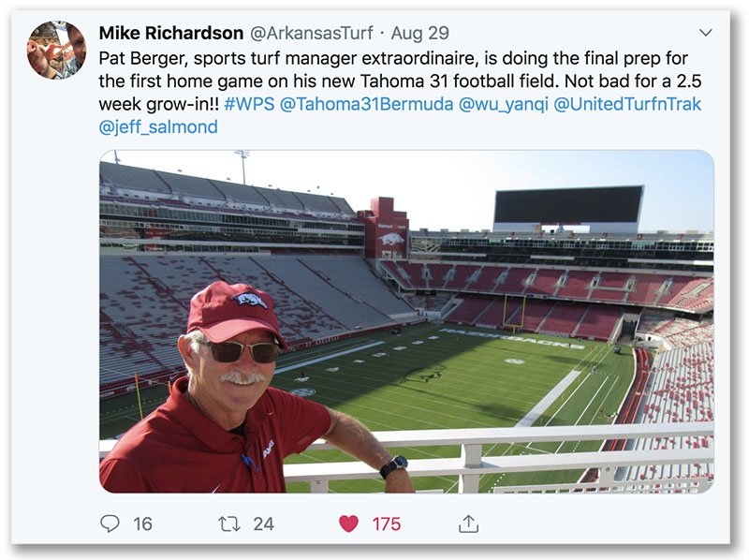Click the retweet count 24
This screenshot has height=560, width=749.
(x=264, y=523)
